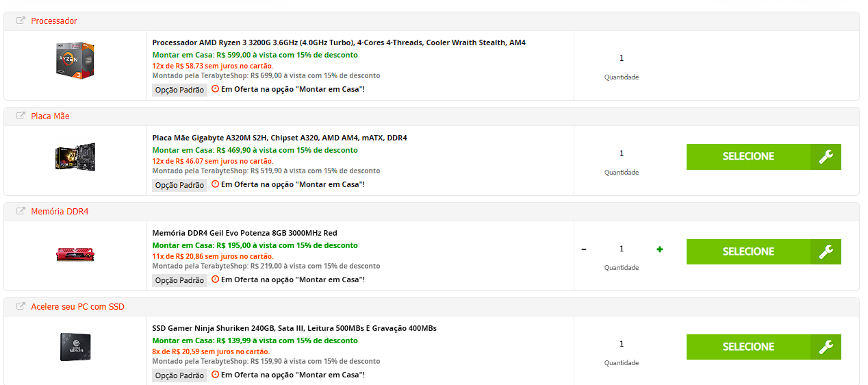The height and width of the screenshot is (385, 868).
Task: Click Opção Padrão tag on processor row
Action: 179,90
